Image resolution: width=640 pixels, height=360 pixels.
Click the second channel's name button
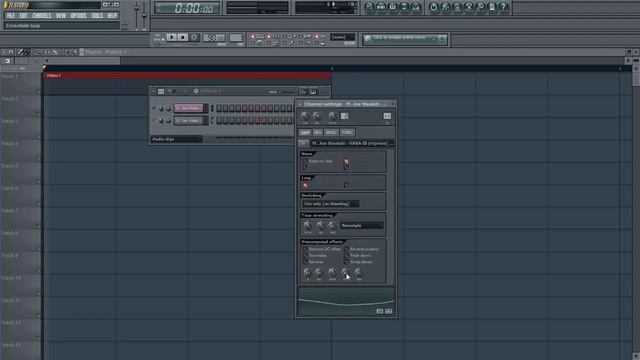click(x=189, y=120)
